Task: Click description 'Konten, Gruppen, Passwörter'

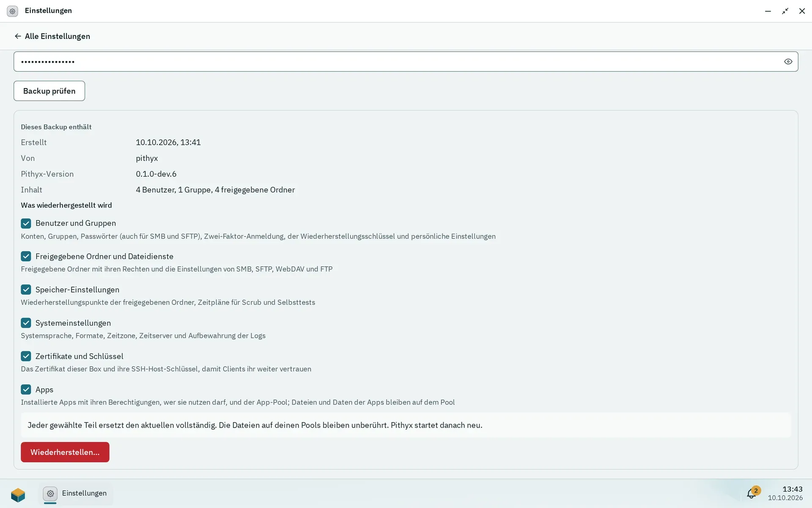Action: click(258, 236)
